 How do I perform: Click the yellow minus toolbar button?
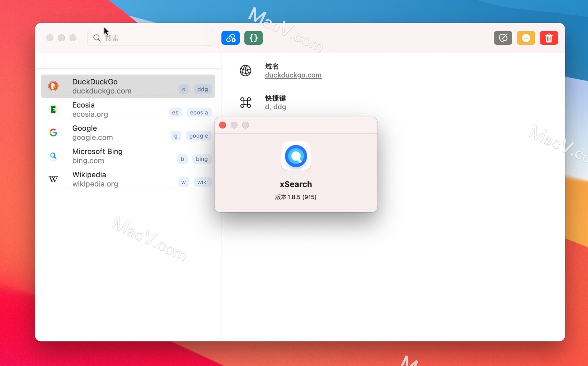tap(526, 38)
